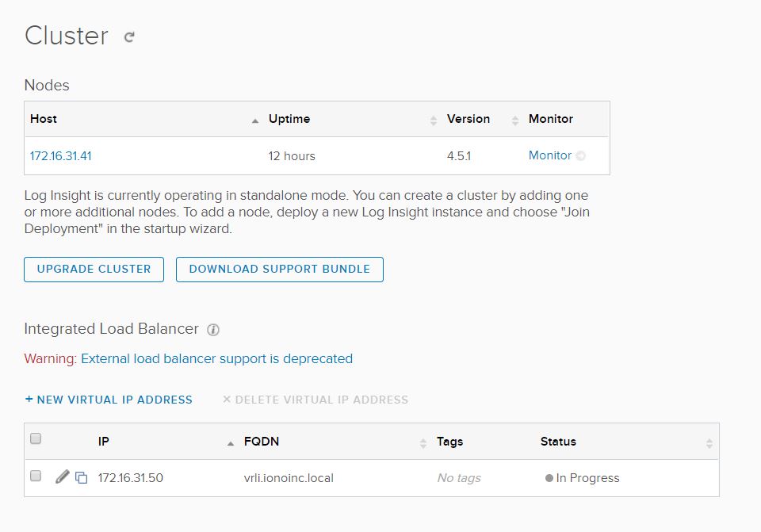Open the 172.16.31.41 host link
The image size is (761, 532).
[x=61, y=156]
